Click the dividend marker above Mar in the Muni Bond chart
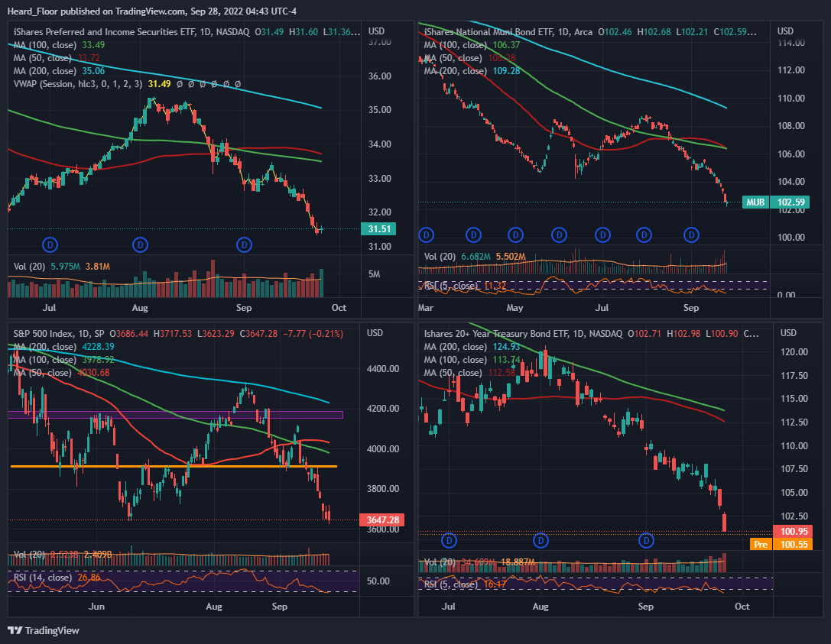Image resolution: width=831 pixels, height=644 pixels. click(426, 235)
